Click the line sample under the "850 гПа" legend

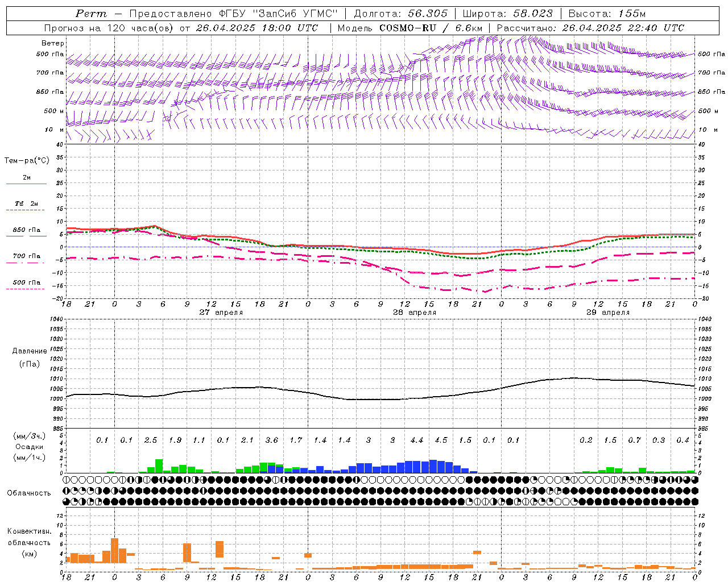click(26, 236)
